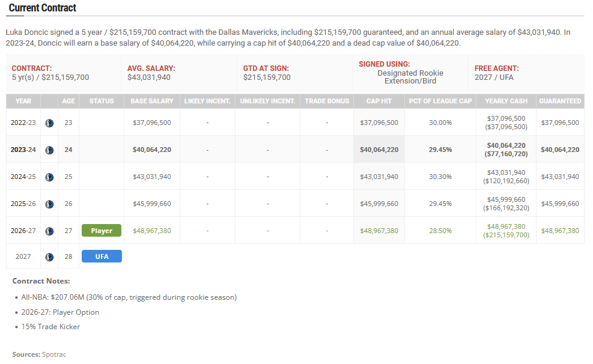This screenshot has width=593, height=364.
Task: Click the All-NBA: $207.06M note
Action: [x=129, y=297]
